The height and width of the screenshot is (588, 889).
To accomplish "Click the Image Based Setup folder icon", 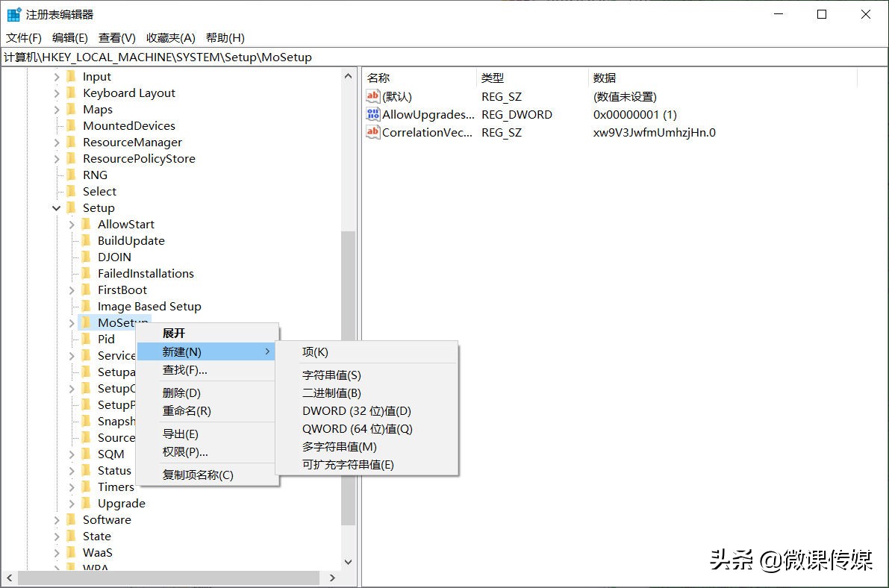I will click(87, 307).
